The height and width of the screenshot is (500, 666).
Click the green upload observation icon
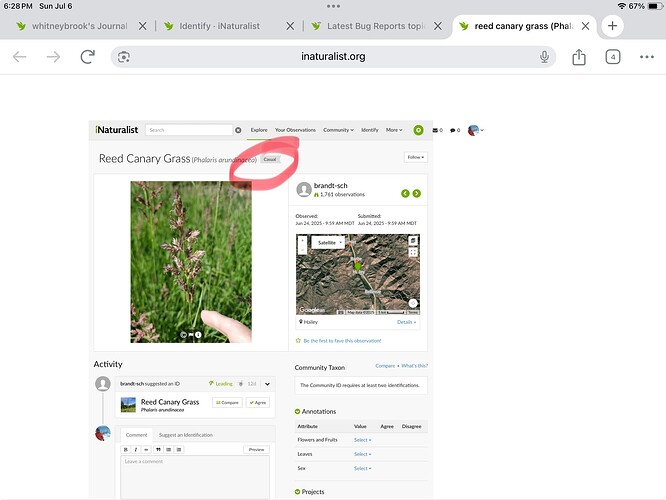[418, 130]
